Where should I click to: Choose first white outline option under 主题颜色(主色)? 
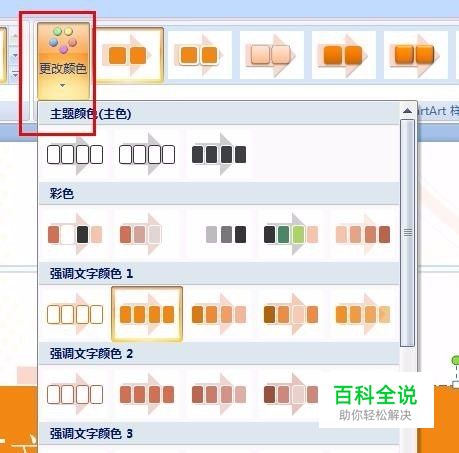(x=75, y=154)
